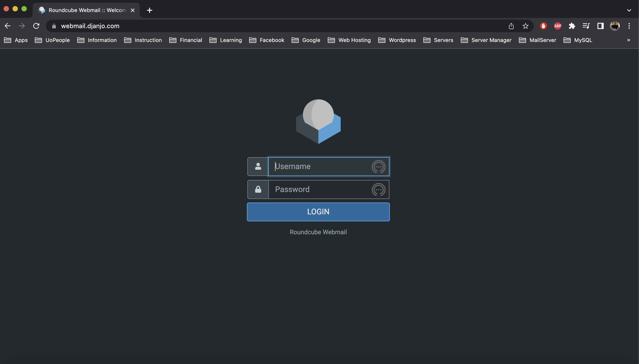Open the Wordpress bookmark folder
This screenshot has height=364, width=639.
[397, 40]
